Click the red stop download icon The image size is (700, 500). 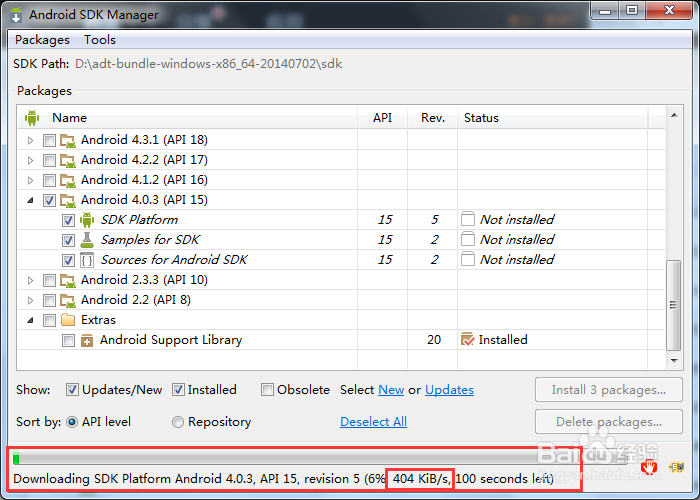[x=649, y=467]
